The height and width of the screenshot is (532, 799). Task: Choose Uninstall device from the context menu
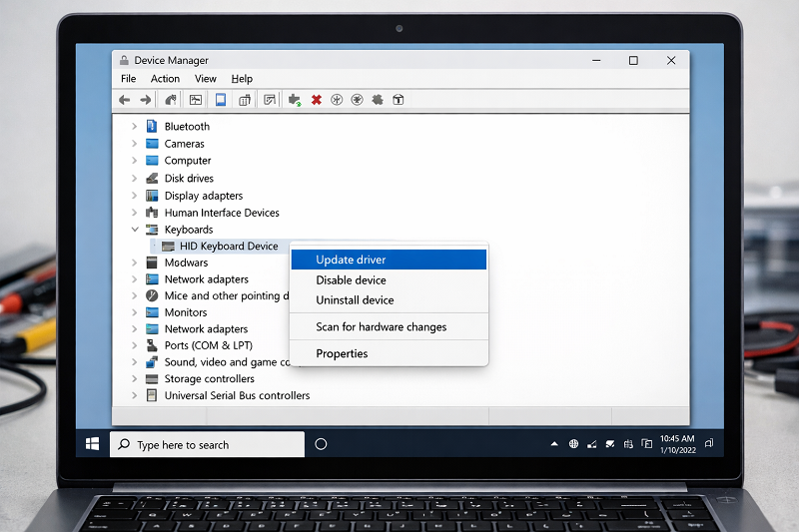point(389,299)
